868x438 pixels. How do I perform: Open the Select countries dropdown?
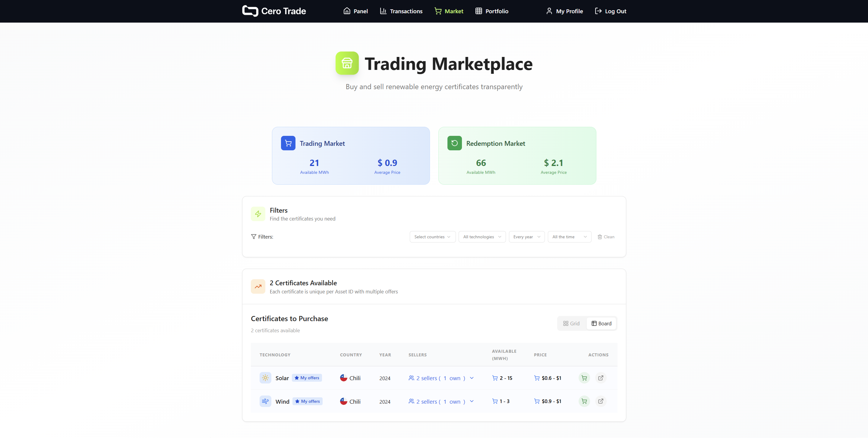pyautogui.click(x=432, y=237)
